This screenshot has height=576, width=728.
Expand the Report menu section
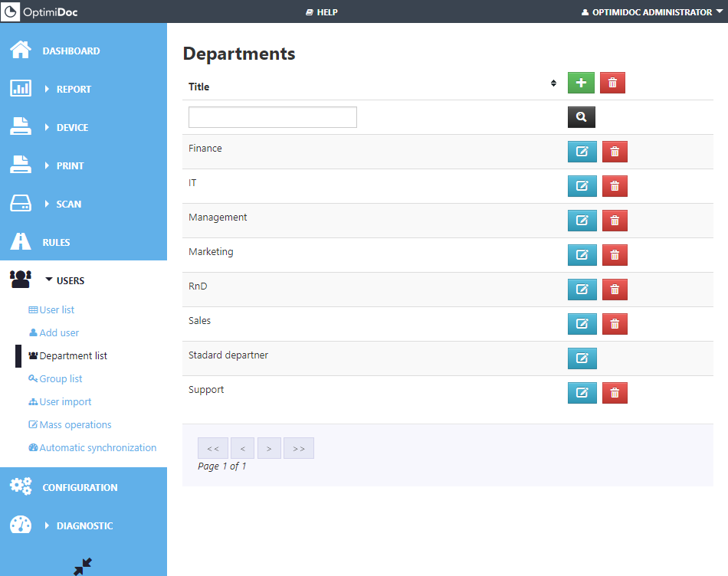(x=73, y=89)
